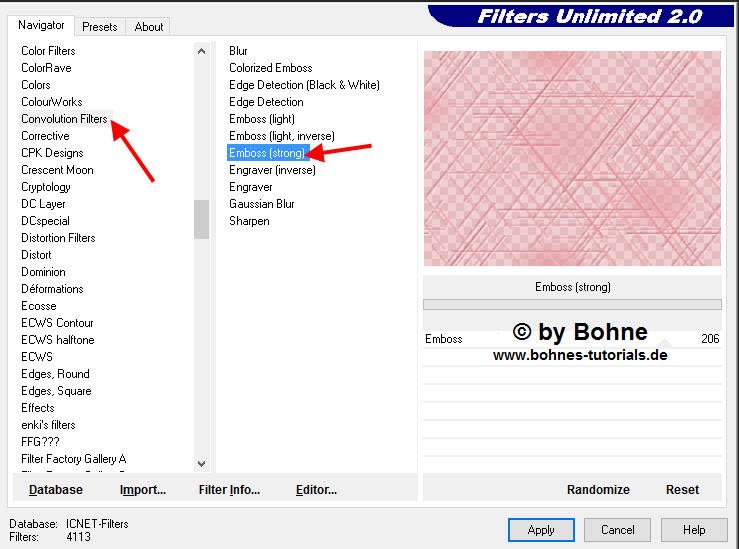The height and width of the screenshot is (549, 739).
Task: Open Filter Info... dialog
Action: point(229,490)
